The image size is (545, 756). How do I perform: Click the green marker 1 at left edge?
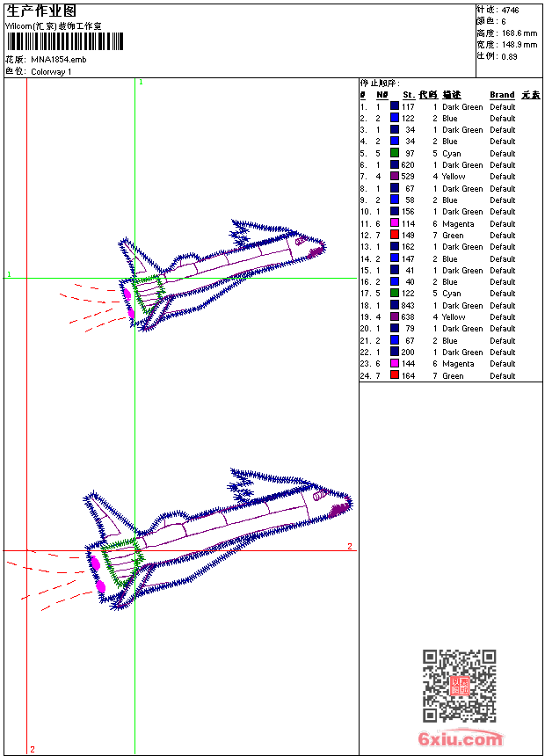pyautogui.click(x=9, y=274)
